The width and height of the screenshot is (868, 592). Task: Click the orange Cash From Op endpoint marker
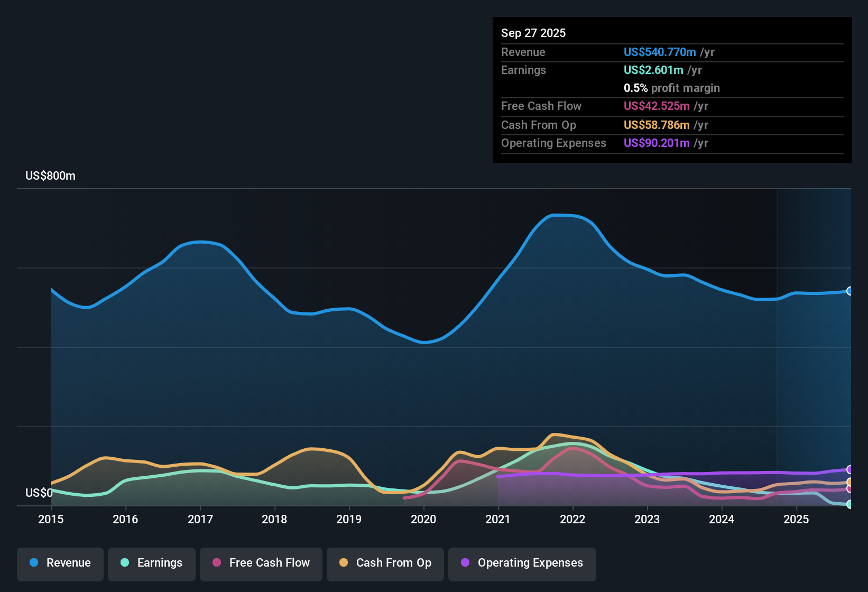(849, 483)
